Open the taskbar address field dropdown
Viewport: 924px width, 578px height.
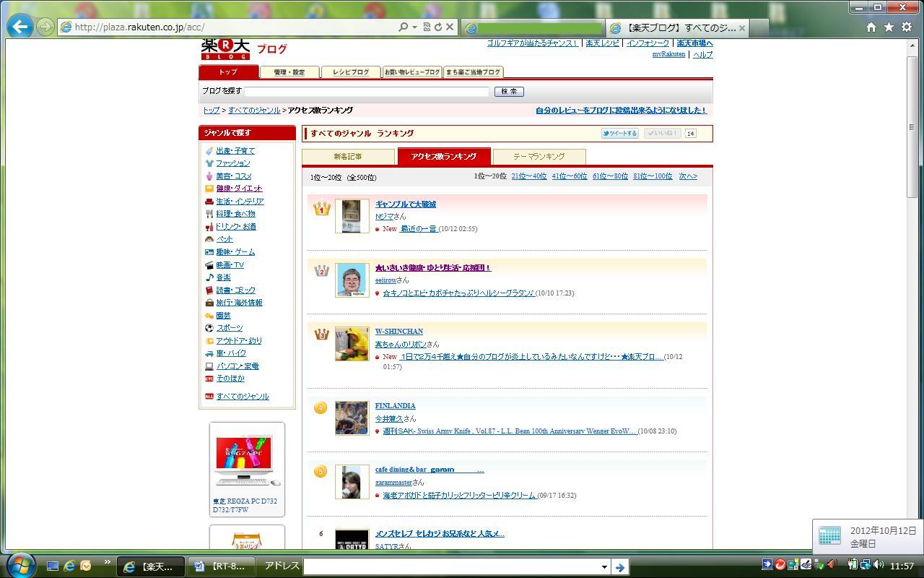click(604, 566)
